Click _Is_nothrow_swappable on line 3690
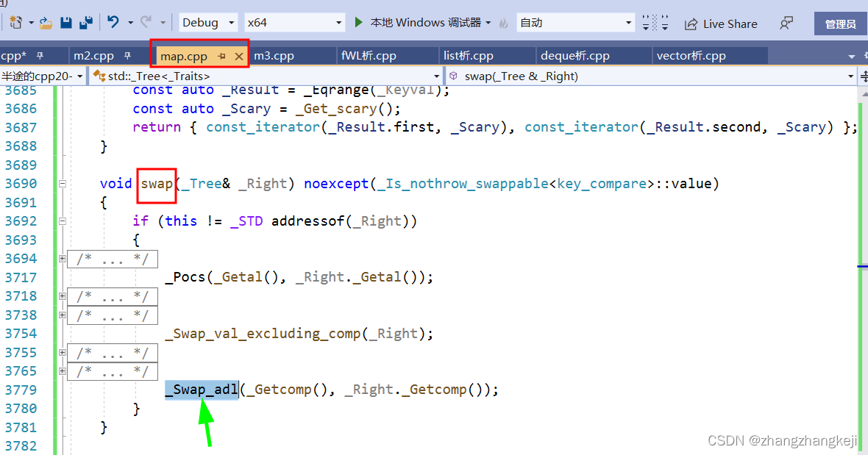This screenshot has height=455, width=868. (x=462, y=184)
